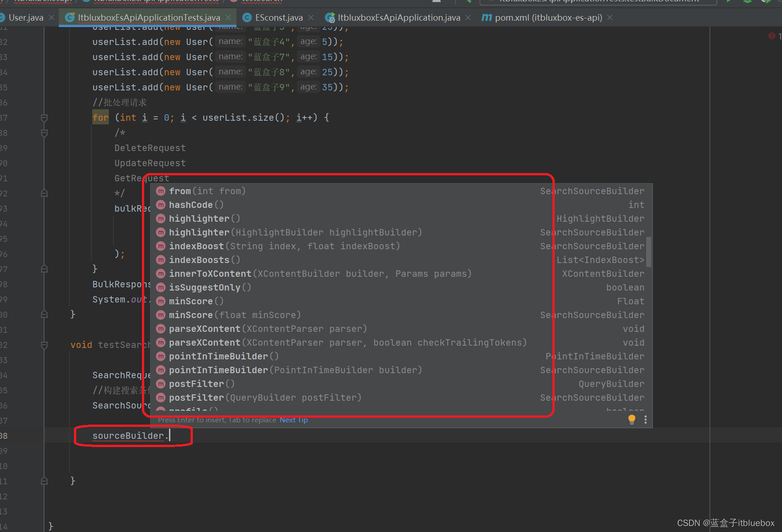Click the for keyword in the loop

click(101, 118)
